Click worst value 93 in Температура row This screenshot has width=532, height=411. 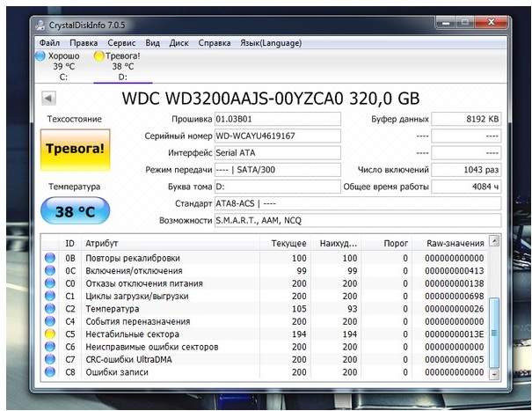(x=353, y=309)
